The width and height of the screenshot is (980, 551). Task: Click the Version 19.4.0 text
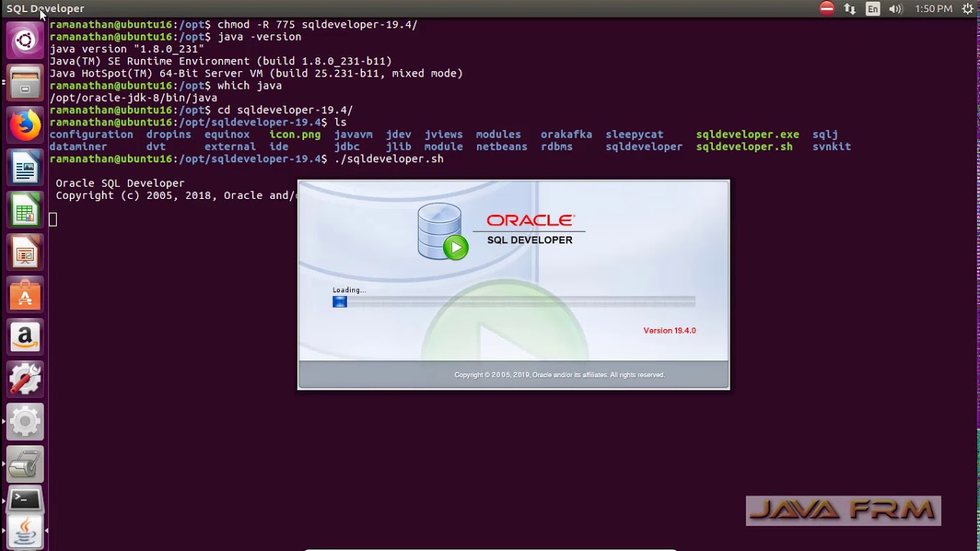(669, 331)
